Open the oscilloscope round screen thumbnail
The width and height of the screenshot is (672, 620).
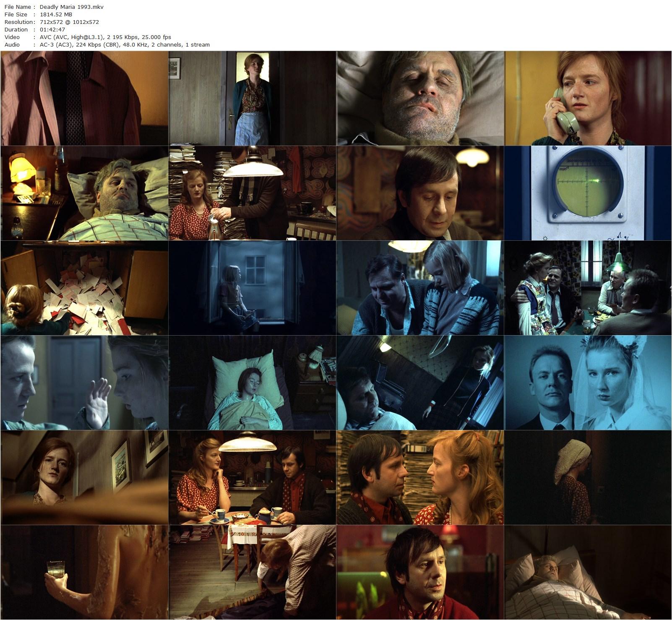click(588, 193)
